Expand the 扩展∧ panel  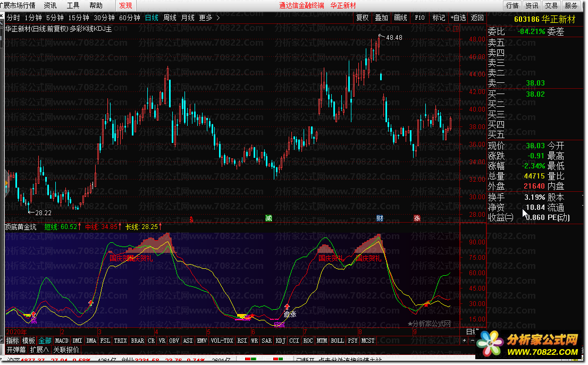[x=39, y=349]
